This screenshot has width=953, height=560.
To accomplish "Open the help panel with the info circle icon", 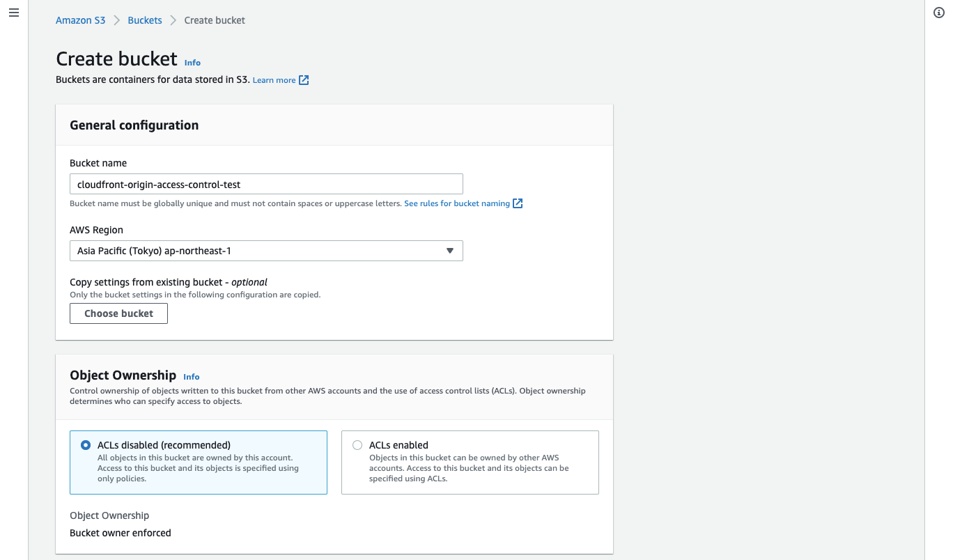I will click(x=938, y=13).
